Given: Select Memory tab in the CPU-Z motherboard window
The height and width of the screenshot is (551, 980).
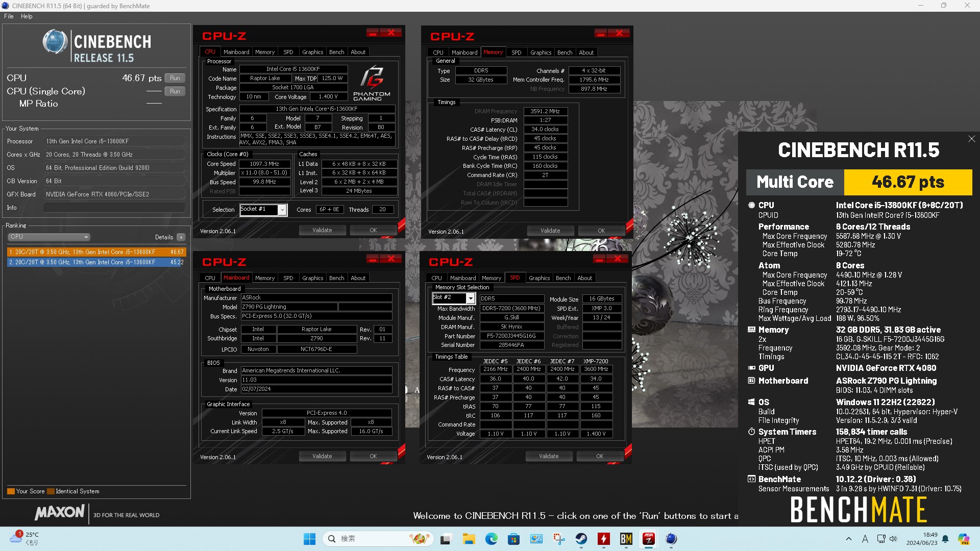Looking at the screenshot, I should (x=265, y=278).
